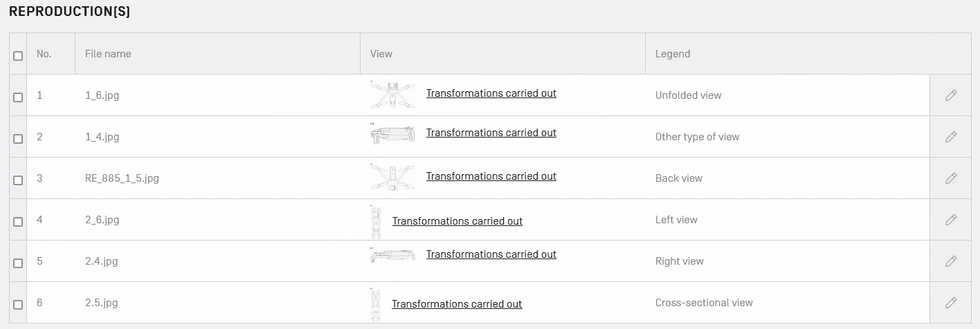Click the 2.4.jpg Right view thumbnail
The image size is (980, 329).
393,256
